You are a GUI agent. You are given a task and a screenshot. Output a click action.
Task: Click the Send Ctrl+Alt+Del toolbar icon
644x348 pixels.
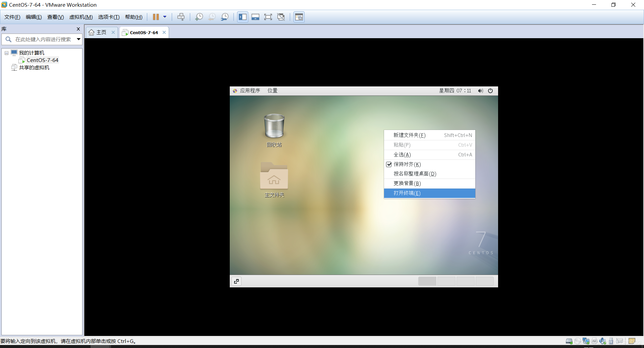pyautogui.click(x=181, y=17)
